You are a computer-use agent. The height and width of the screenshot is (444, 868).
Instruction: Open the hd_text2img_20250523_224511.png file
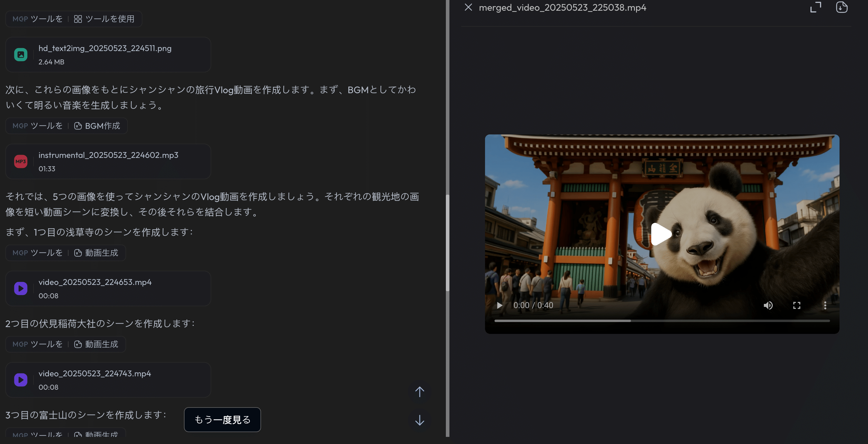tap(108, 55)
